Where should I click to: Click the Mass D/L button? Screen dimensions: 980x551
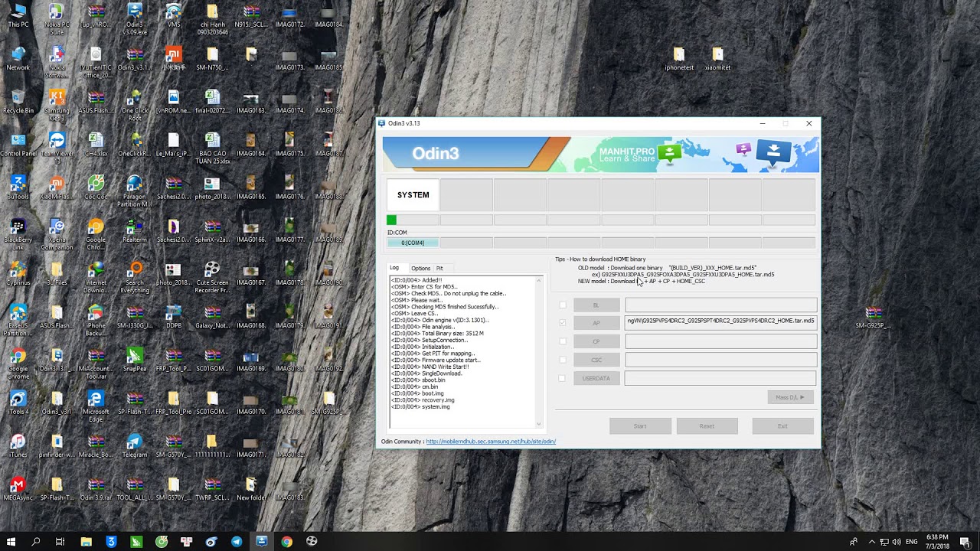tap(790, 397)
